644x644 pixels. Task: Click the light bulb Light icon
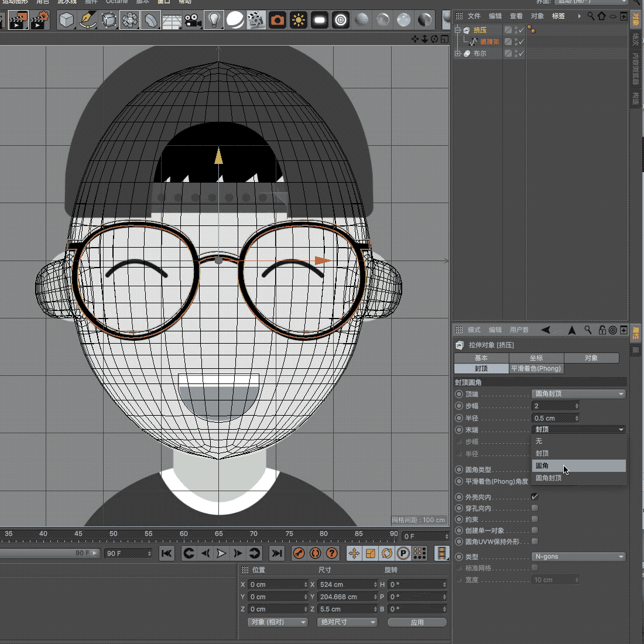click(214, 20)
